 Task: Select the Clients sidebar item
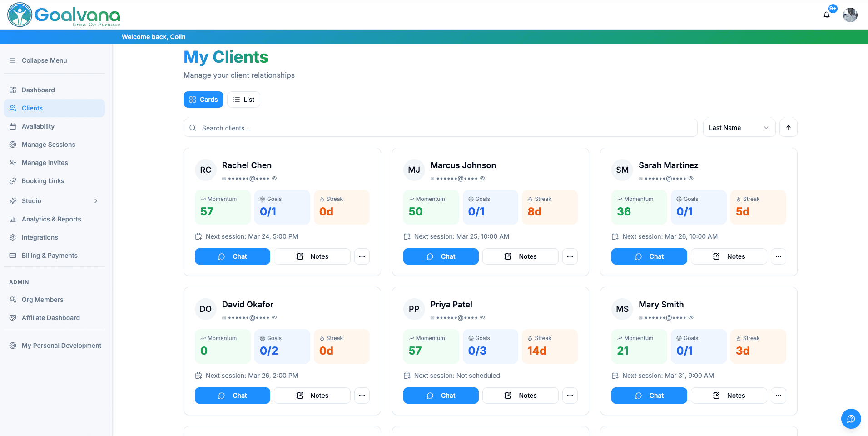pos(32,108)
